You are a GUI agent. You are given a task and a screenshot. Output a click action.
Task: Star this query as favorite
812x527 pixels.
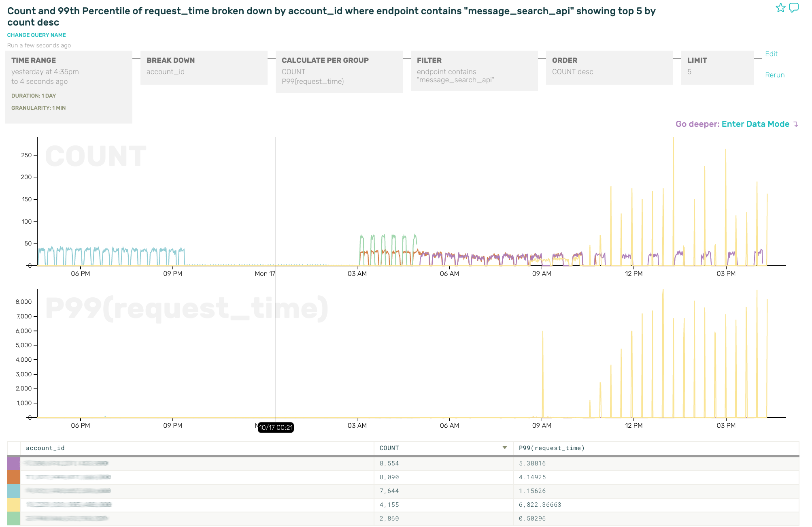coord(780,8)
